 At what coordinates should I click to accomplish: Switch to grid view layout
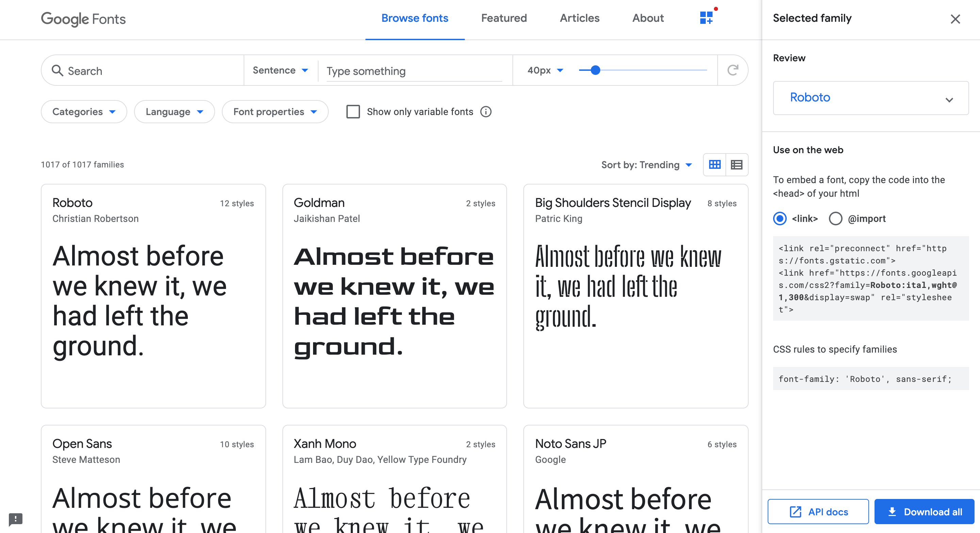[x=715, y=164]
